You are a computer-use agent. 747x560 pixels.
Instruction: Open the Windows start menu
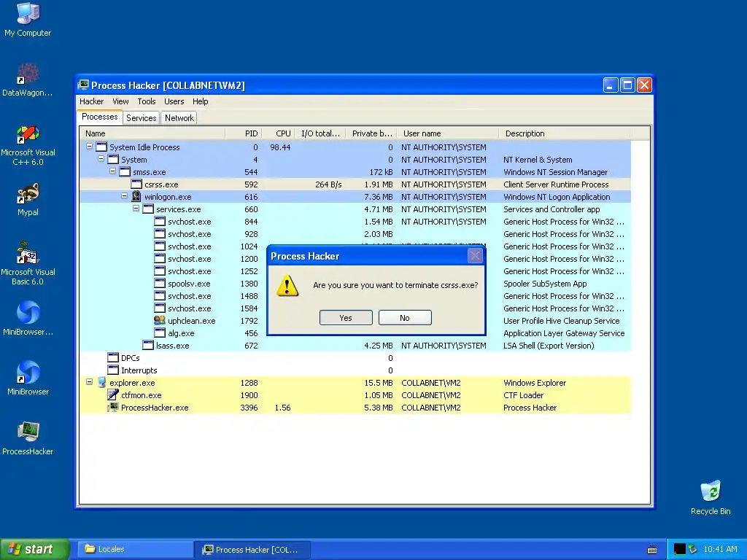click(x=34, y=549)
